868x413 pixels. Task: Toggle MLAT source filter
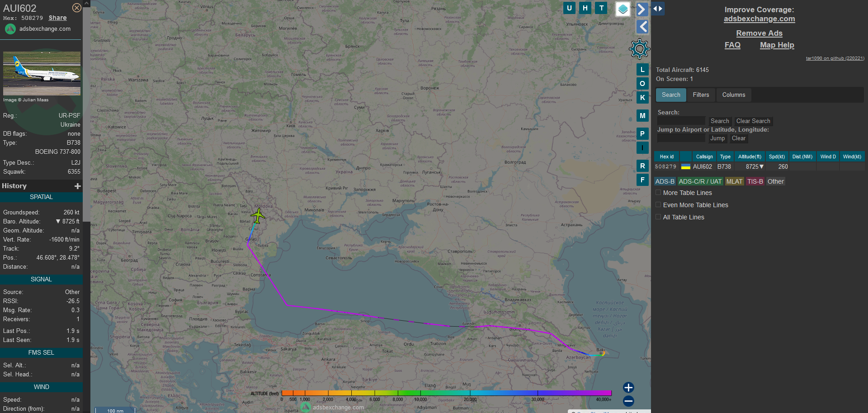tap(734, 181)
